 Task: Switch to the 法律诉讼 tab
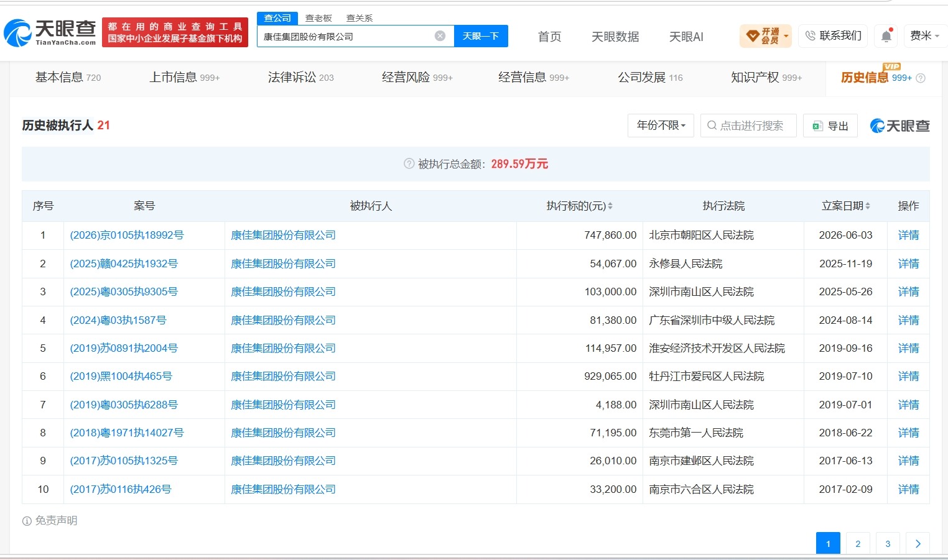[300, 78]
